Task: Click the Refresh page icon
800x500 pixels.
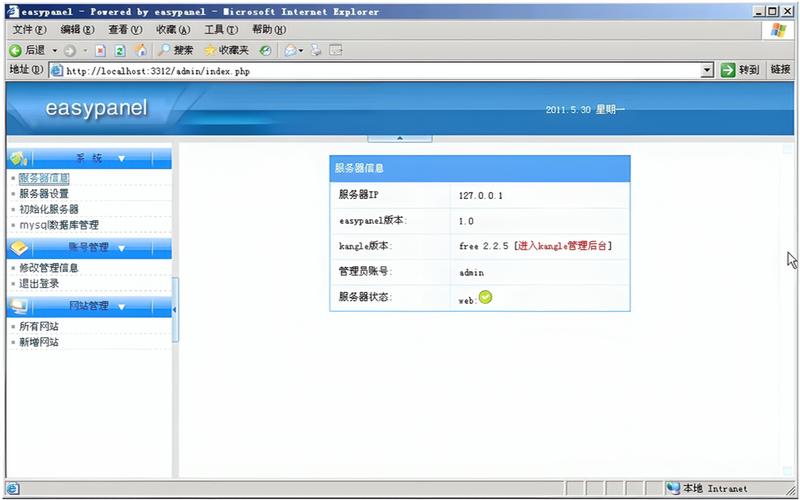Action: pos(120,51)
